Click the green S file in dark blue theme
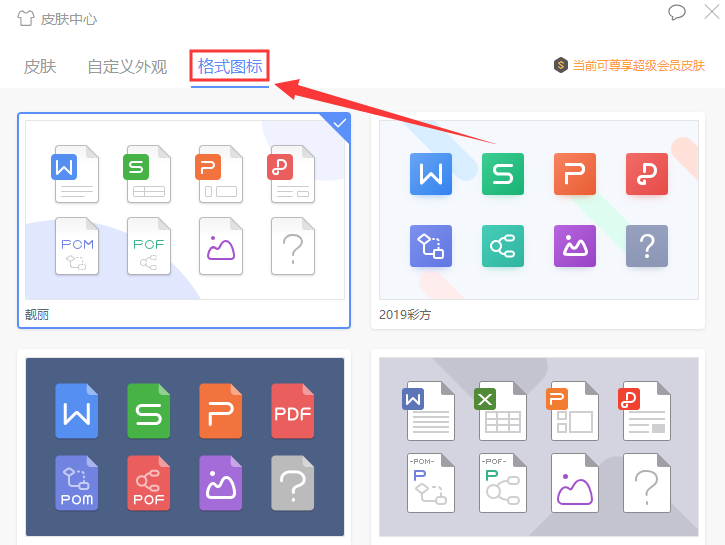This screenshot has height=545, width=725. click(x=149, y=411)
